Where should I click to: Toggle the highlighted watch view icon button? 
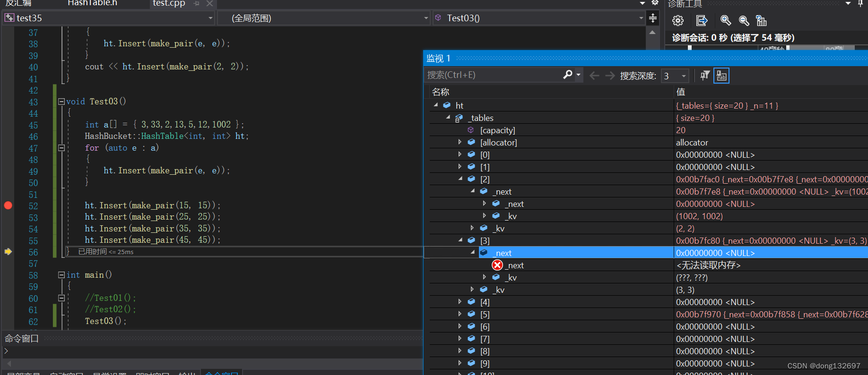click(x=721, y=76)
